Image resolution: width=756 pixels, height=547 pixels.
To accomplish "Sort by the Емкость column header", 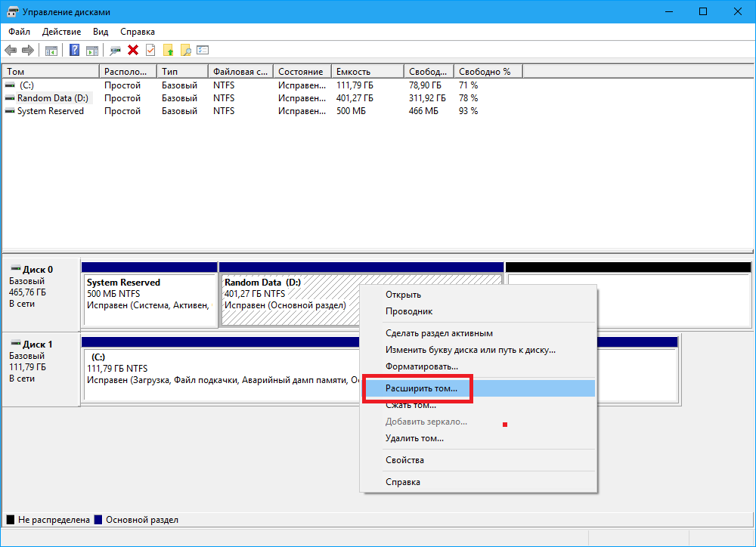I will point(367,71).
